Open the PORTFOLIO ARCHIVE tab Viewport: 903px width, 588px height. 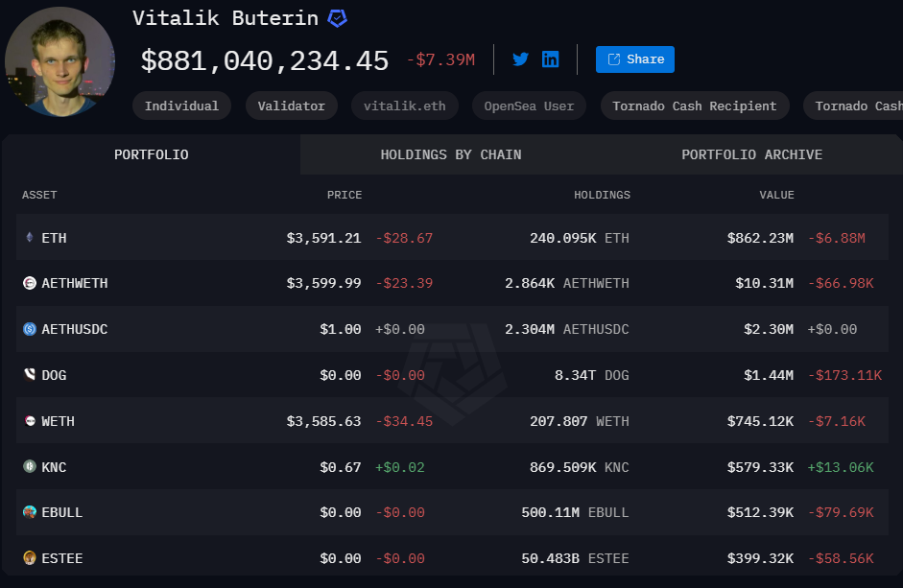point(751,153)
